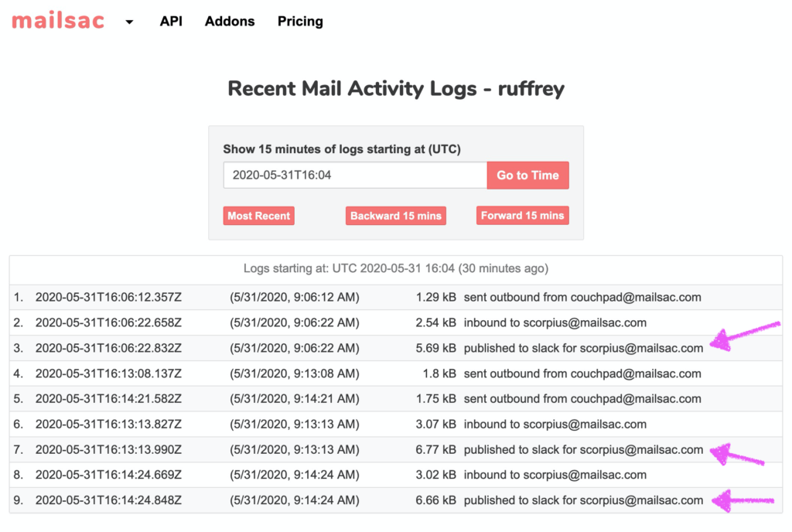Click the 1.29 kB sent outbound from couchpad entry
This screenshot has height=532, width=792.
[x=582, y=297]
